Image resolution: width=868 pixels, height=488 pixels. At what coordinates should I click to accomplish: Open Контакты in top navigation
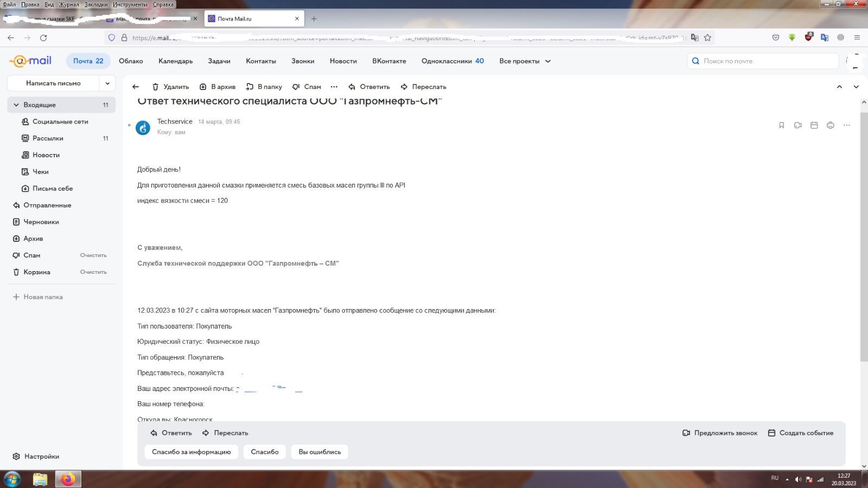pos(261,61)
